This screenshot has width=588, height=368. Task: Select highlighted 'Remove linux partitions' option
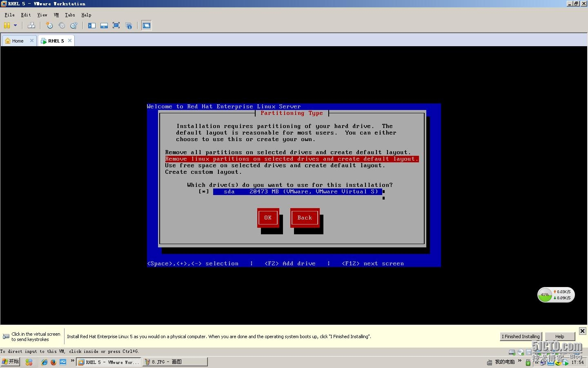[292, 159]
